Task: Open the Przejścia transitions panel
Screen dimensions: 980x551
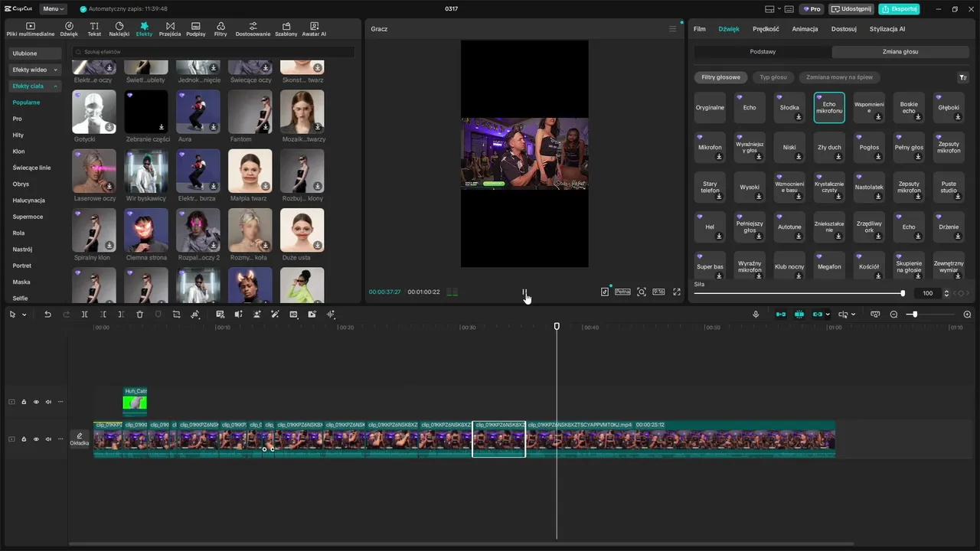Action: (x=170, y=29)
